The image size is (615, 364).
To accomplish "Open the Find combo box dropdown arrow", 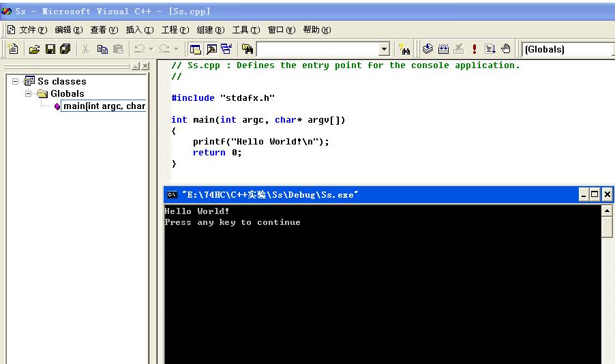I will 385,50.
